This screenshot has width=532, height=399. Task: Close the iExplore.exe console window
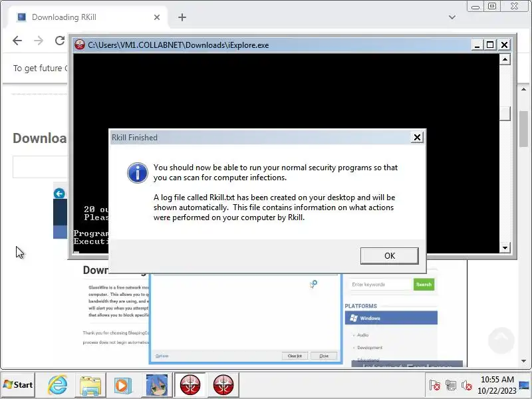[504, 45]
